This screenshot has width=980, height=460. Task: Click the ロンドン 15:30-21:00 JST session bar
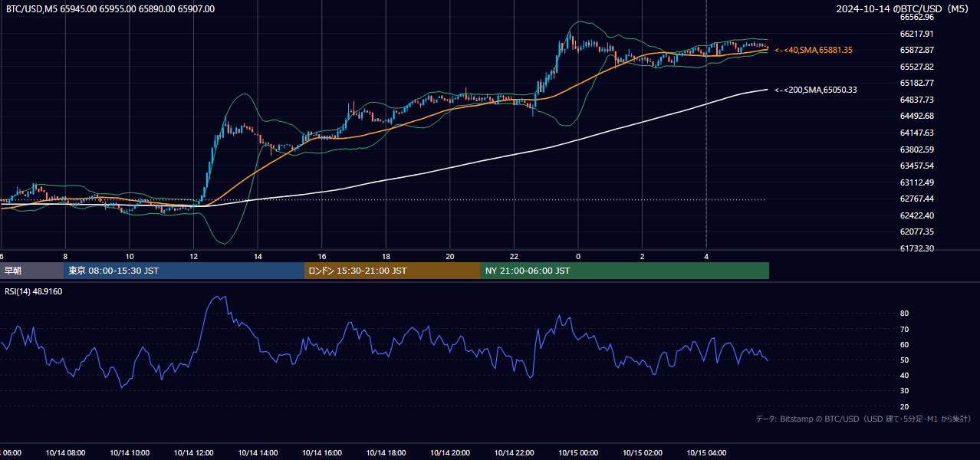pos(393,271)
